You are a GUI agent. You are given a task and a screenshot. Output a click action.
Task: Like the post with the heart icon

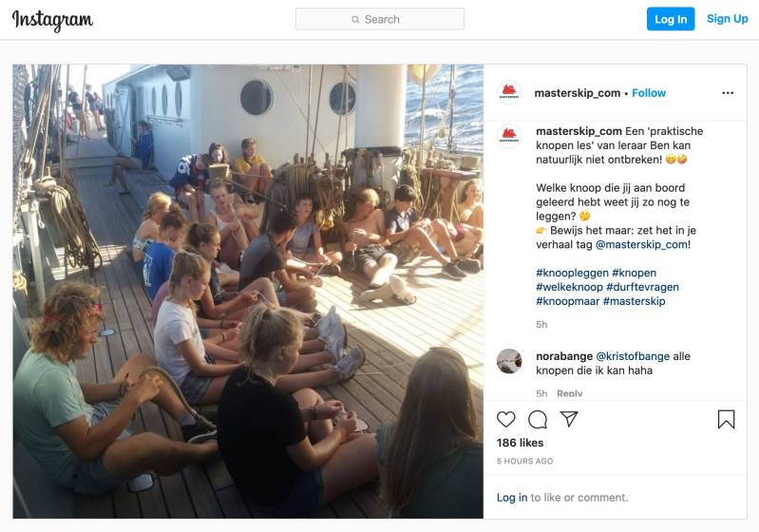point(505,419)
